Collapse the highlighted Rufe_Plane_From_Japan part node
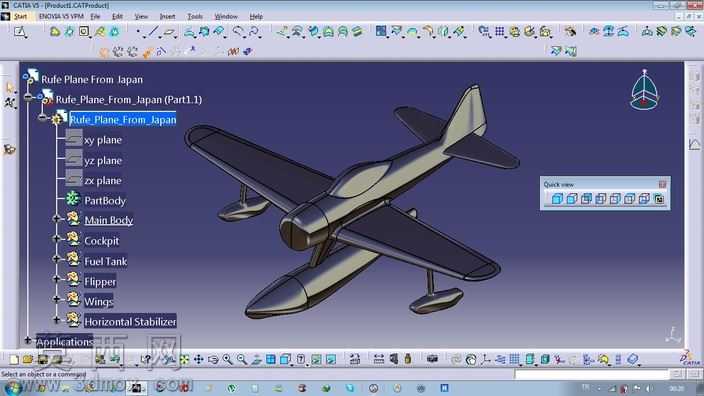The height and width of the screenshot is (396, 704). pos(43,118)
